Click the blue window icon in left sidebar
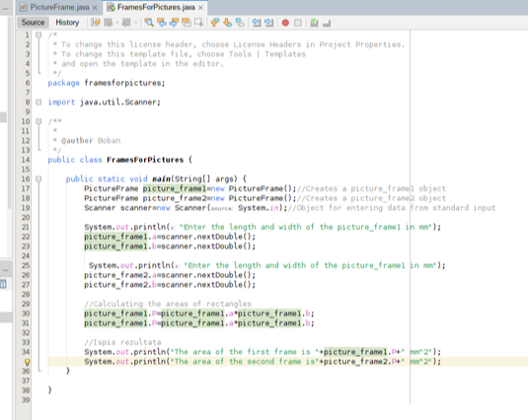The image size is (528, 420). 3,284
